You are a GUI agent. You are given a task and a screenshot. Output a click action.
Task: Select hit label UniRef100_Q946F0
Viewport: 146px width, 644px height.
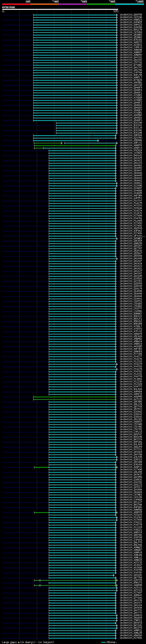click(x=131, y=120)
